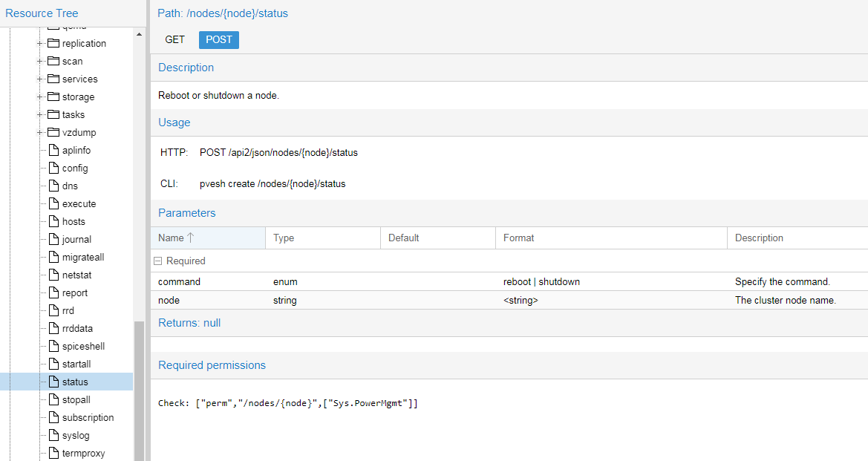Click the POST /api2/json HTTP usage text

278,152
